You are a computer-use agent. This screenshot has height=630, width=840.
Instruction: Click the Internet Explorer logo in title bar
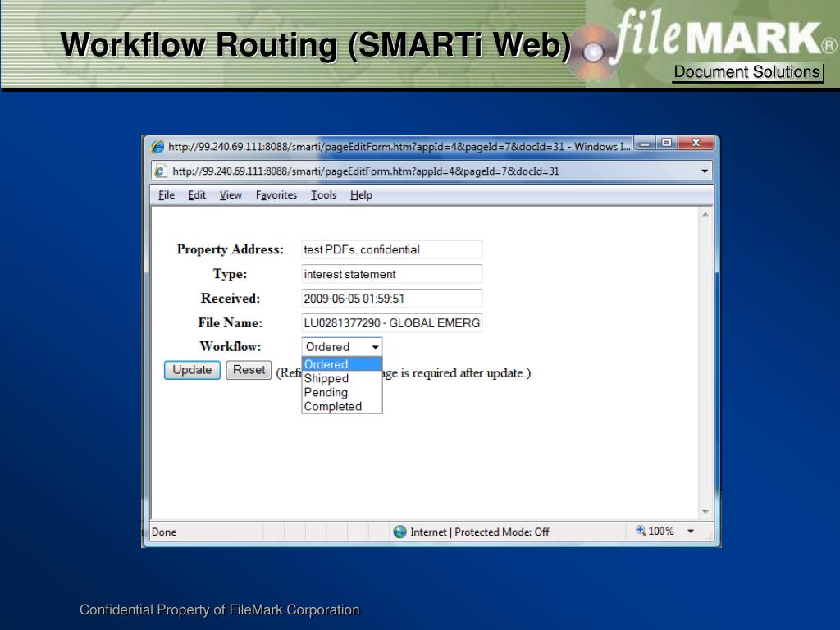pos(157,146)
